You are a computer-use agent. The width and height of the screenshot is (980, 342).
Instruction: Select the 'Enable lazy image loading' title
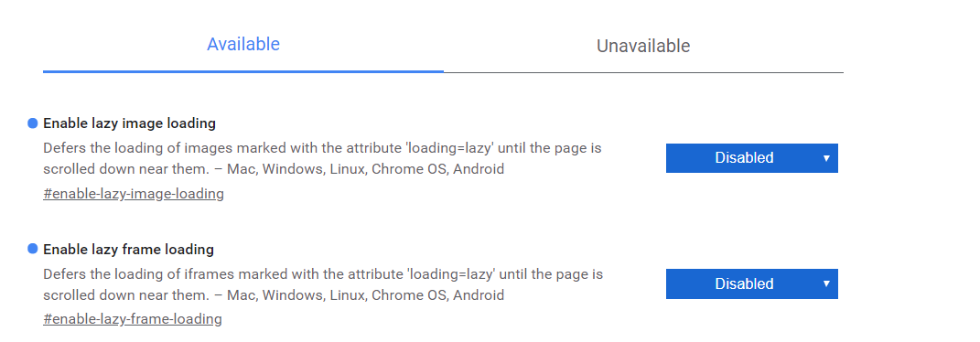coord(129,123)
